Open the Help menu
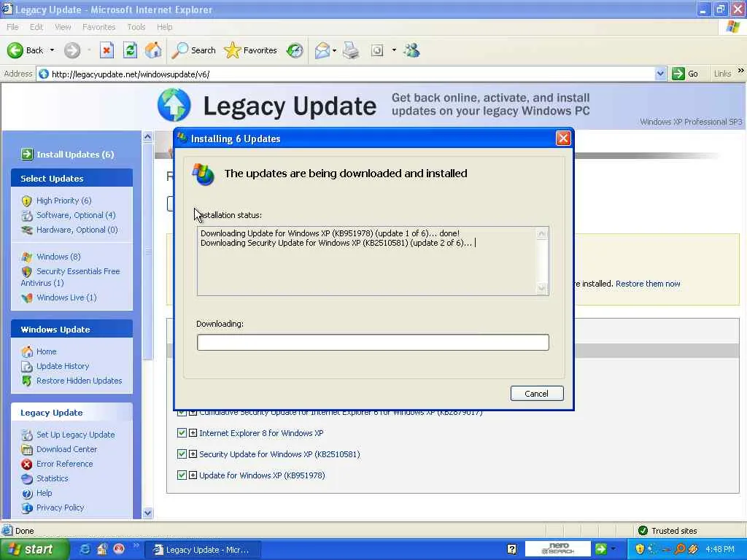Image resolution: width=747 pixels, height=560 pixels. coord(164,27)
